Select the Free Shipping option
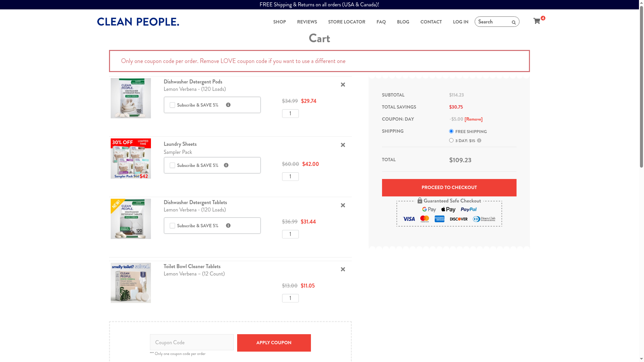644x362 pixels. click(x=451, y=131)
